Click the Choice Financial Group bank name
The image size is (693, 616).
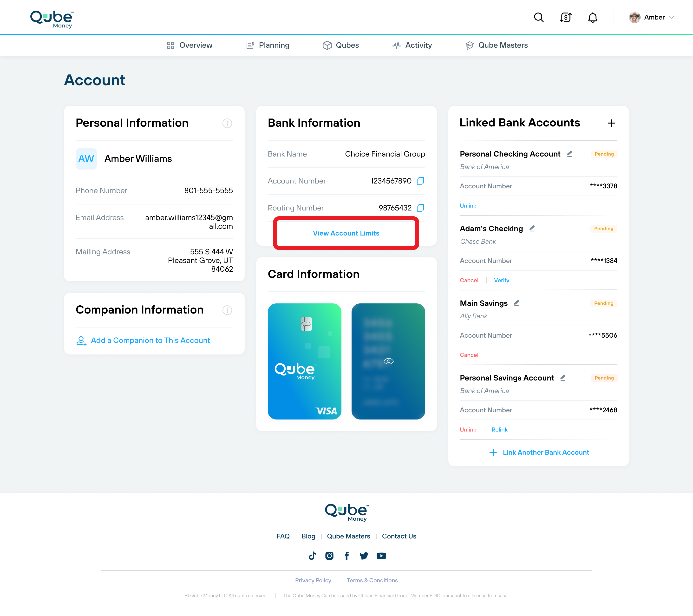(385, 154)
